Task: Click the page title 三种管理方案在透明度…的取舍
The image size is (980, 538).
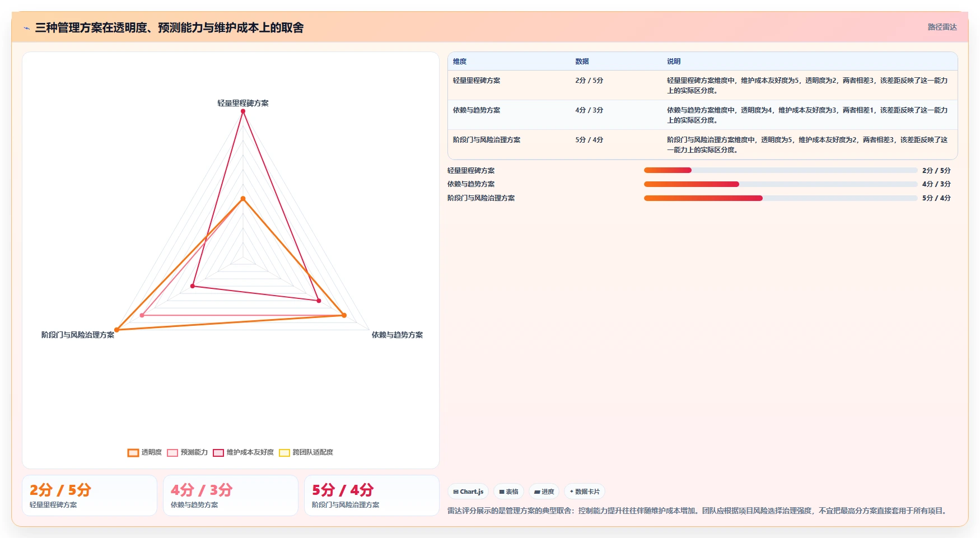Action: [x=169, y=27]
